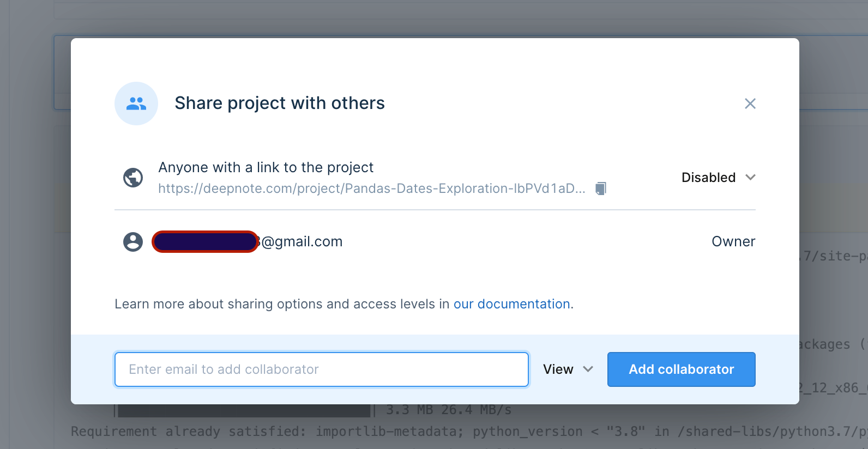Click the download progress bar behind the dialog

click(x=244, y=411)
